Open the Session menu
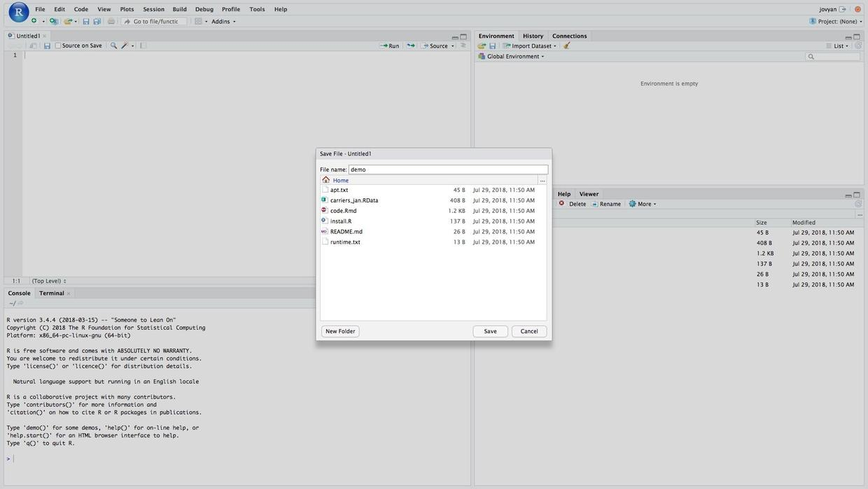Screen dimensions: 868x489 [153, 9]
